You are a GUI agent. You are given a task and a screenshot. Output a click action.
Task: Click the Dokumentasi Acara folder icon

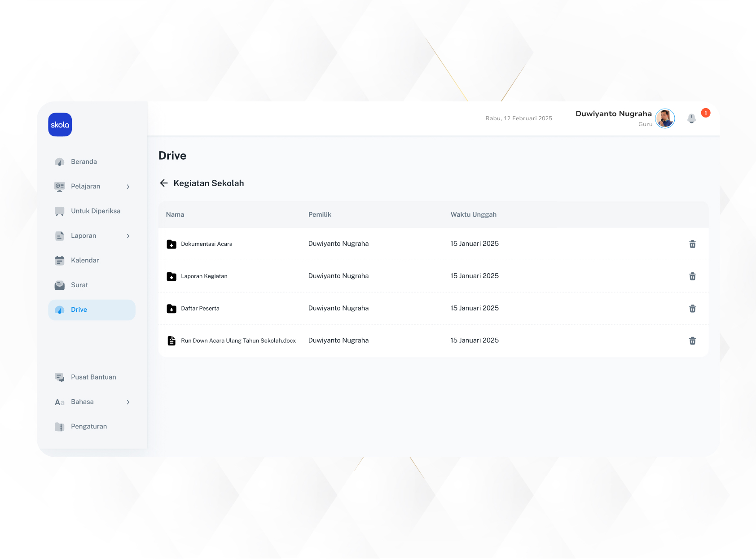171,244
